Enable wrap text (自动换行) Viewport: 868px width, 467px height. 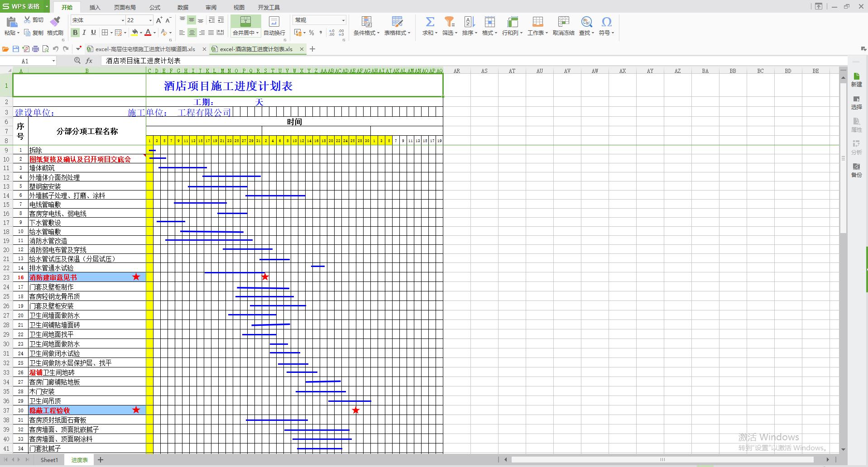(273, 25)
